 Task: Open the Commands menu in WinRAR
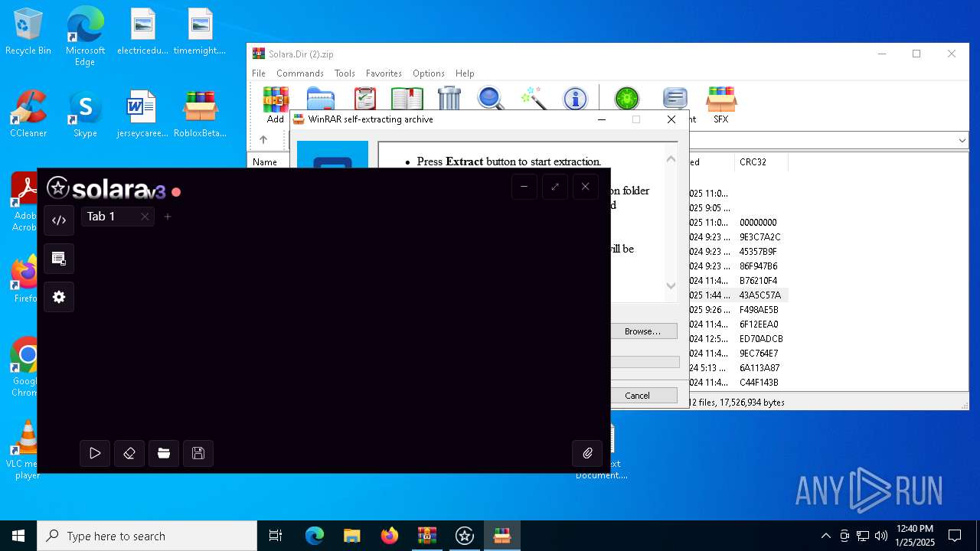299,73
